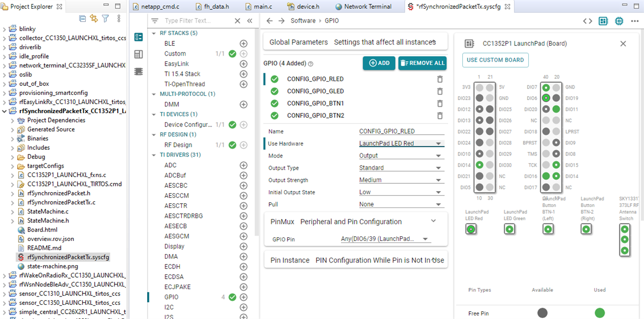Open Project Explorer filter icon
The height and width of the screenshot is (319, 644).
[x=105, y=18]
